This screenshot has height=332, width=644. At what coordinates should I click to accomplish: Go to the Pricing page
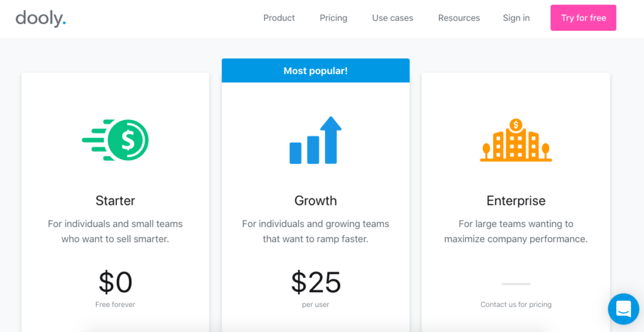pyautogui.click(x=333, y=18)
